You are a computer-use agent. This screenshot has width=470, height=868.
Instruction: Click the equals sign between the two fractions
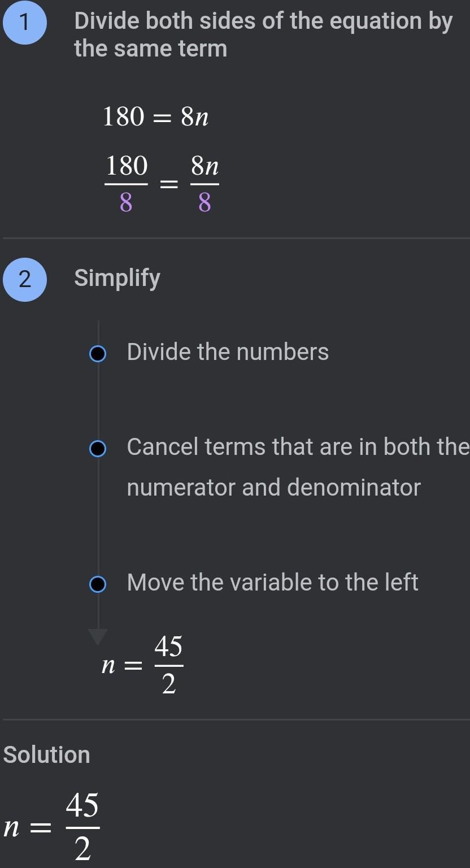169,184
